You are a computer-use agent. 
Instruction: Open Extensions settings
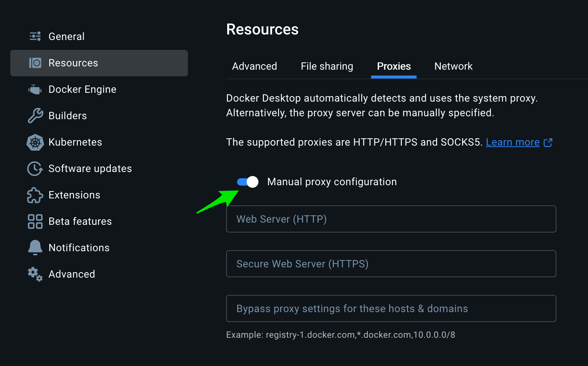pyautogui.click(x=99, y=195)
